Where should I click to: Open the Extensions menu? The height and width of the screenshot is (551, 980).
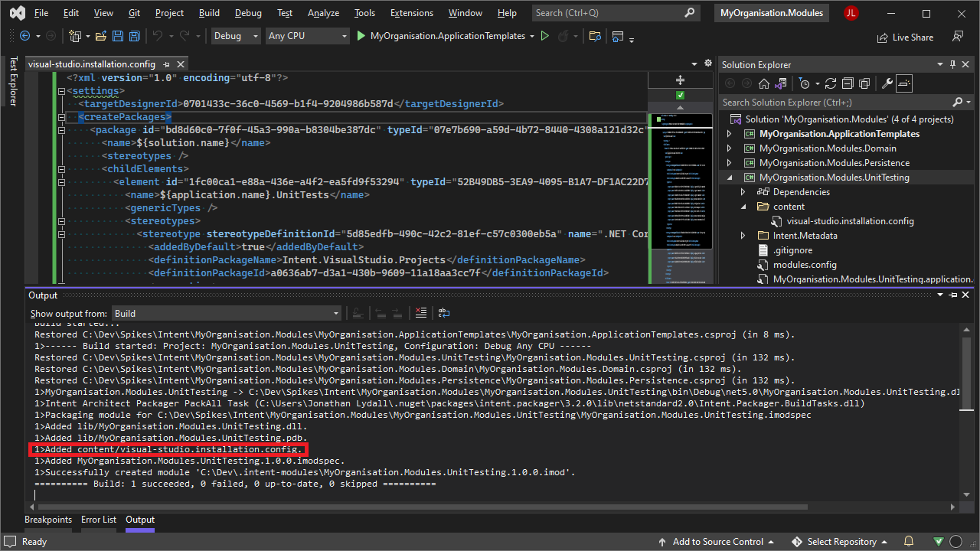(412, 13)
